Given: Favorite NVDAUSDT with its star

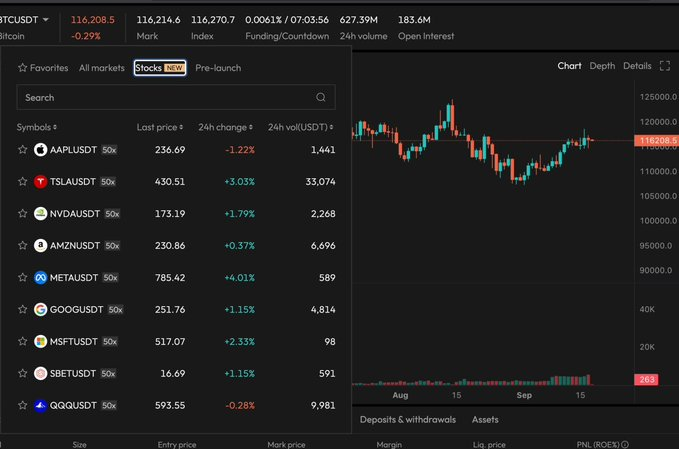Looking at the screenshot, I should click(23, 214).
